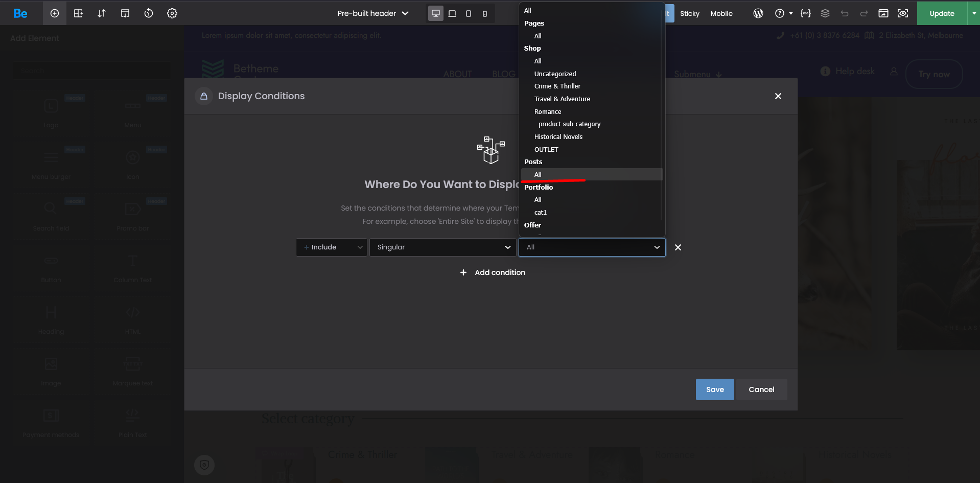Switch to tablet device view
The width and height of the screenshot is (980, 483).
pyautogui.click(x=468, y=13)
